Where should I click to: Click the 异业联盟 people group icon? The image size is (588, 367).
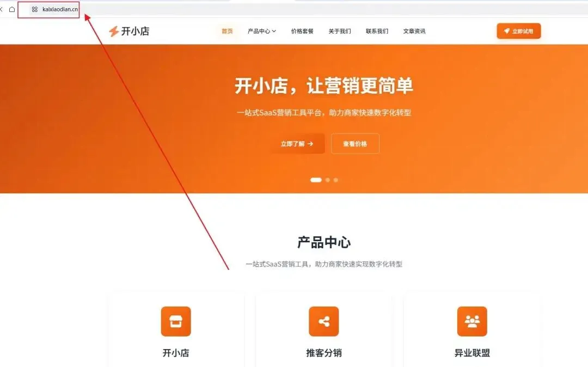point(471,321)
